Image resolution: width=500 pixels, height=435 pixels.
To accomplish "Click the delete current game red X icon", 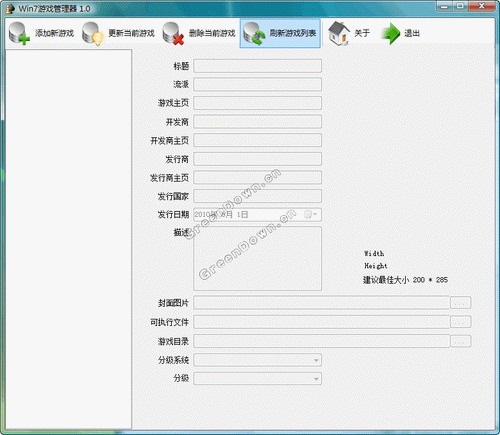I will [173, 33].
